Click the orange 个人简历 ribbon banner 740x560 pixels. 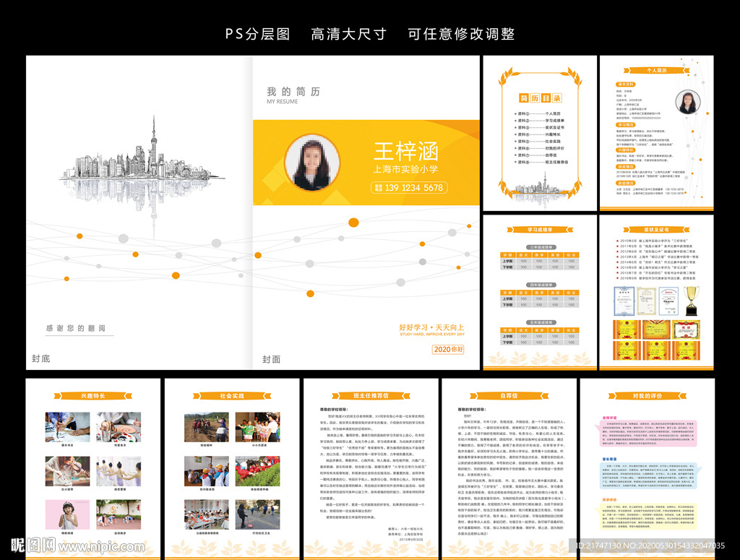656,70
